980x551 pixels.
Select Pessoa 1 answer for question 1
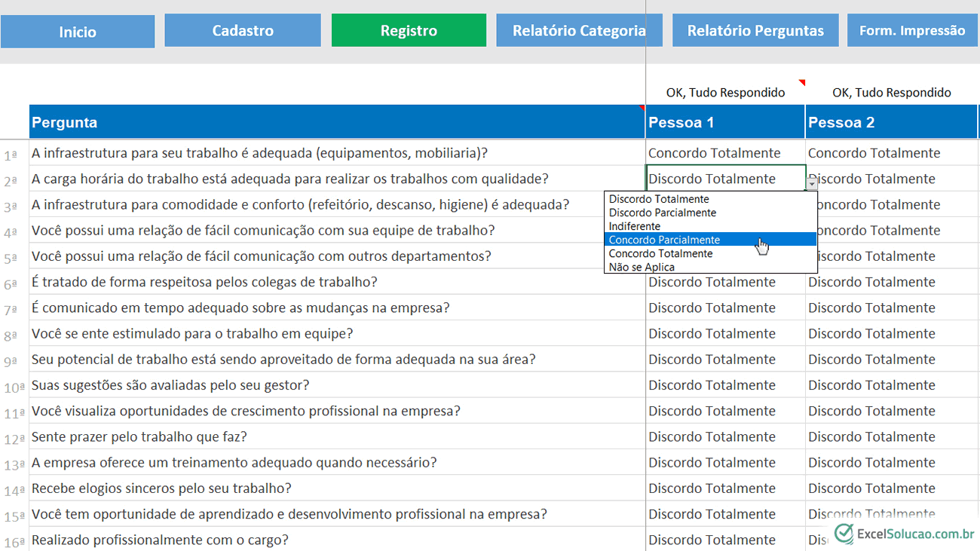(x=725, y=153)
